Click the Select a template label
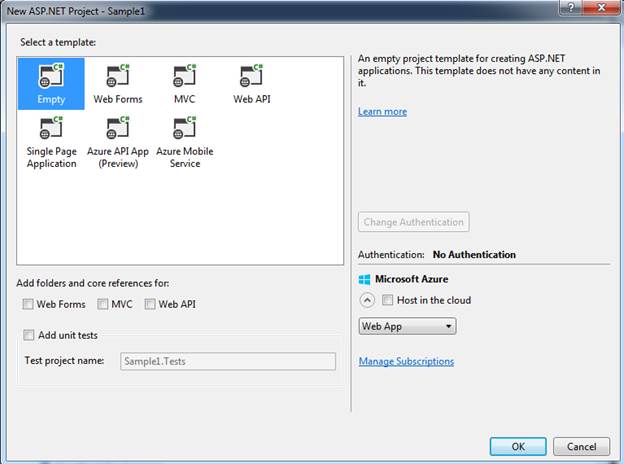This screenshot has height=464, width=624. (x=58, y=42)
